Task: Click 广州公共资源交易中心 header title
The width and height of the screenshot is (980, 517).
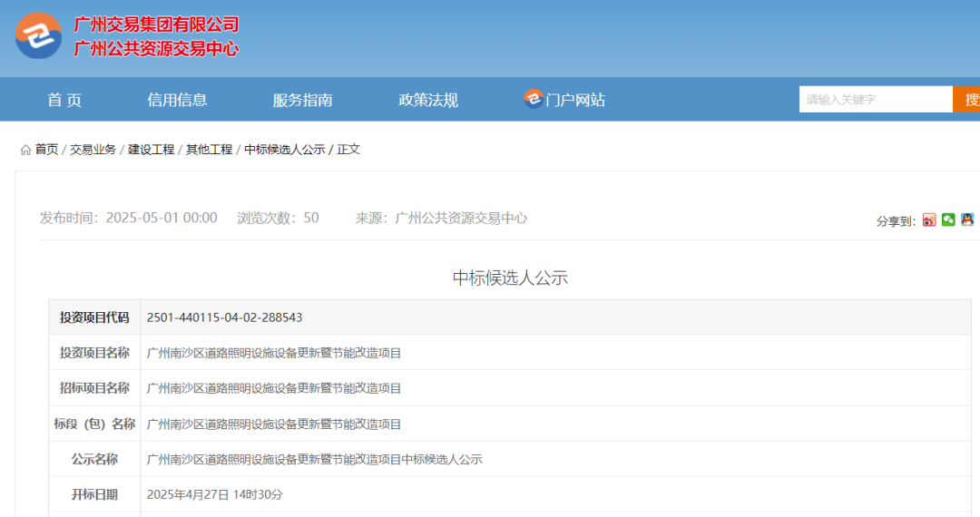Action: pyautogui.click(x=156, y=48)
